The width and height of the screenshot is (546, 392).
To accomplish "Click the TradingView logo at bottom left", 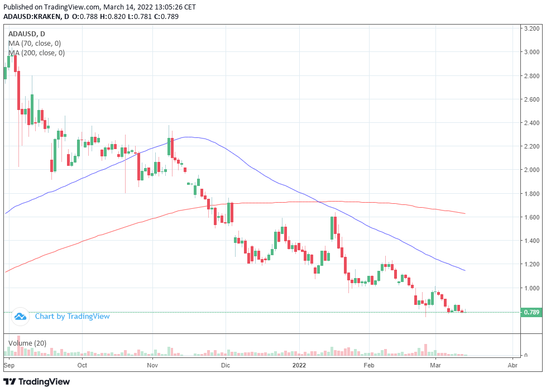I will (x=36, y=381).
